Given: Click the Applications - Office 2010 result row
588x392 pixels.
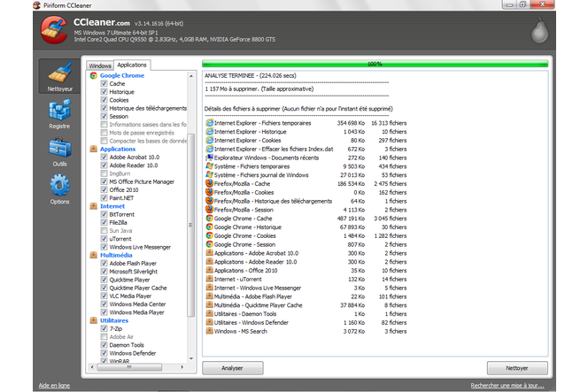Looking at the screenshot, I should point(306,271).
